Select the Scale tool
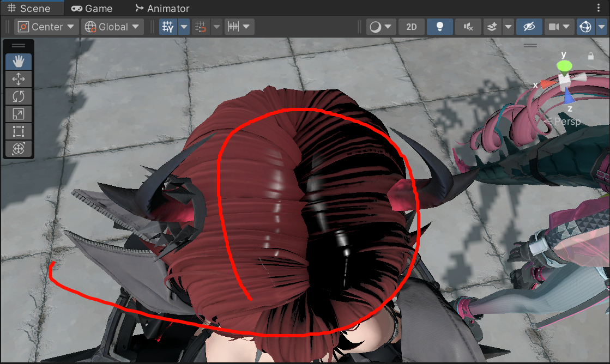Viewport: 610px width, 364px height. (x=19, y=114)
